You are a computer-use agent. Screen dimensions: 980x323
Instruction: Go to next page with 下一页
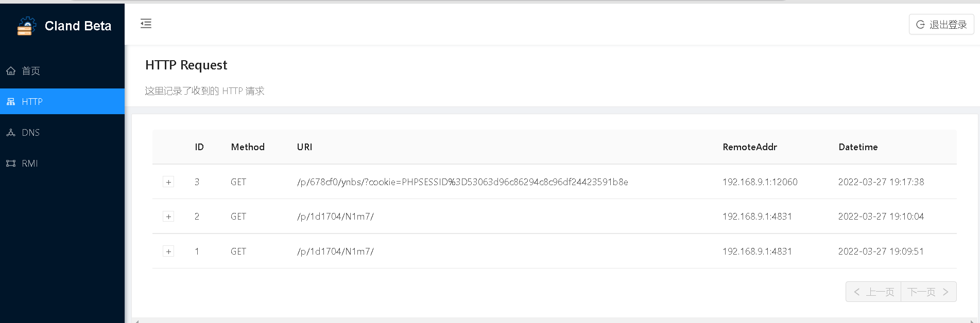[928, 292]
